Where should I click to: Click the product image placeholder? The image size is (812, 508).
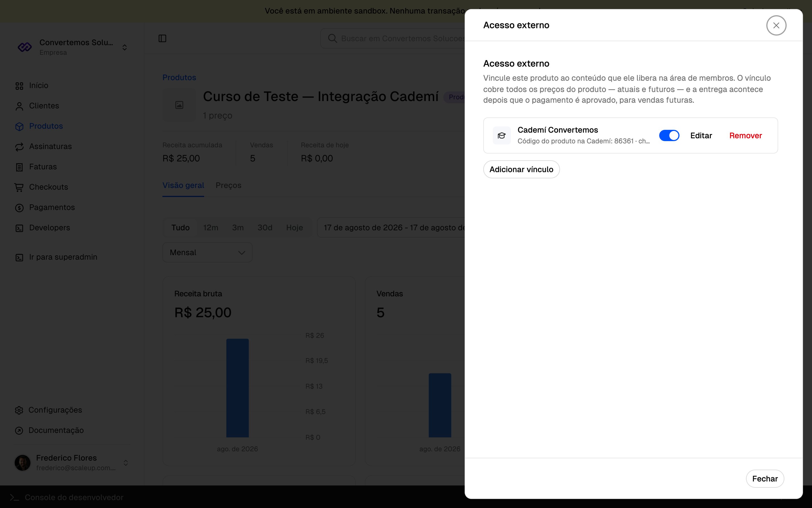click(x=179, y=105)
